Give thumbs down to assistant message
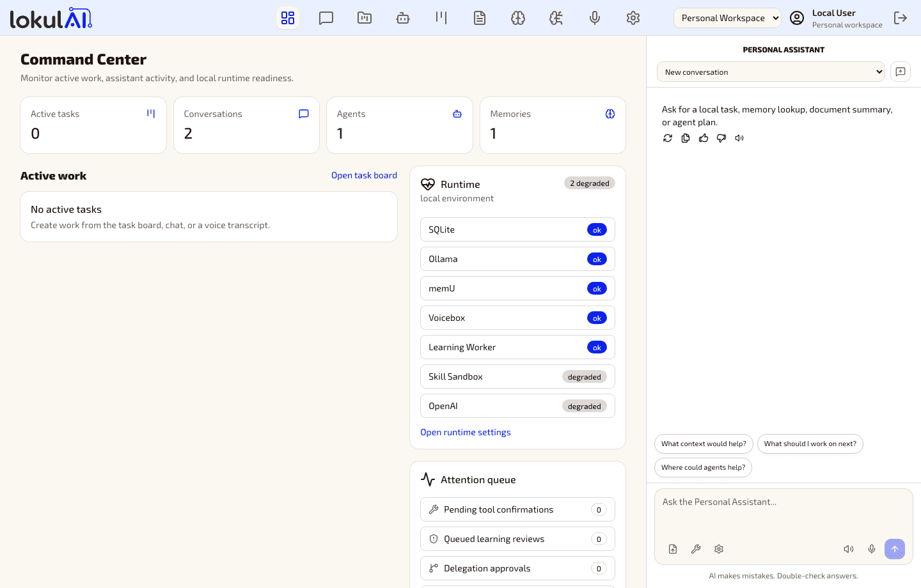This screenshot has height=588, width=921. click(721, 138)
